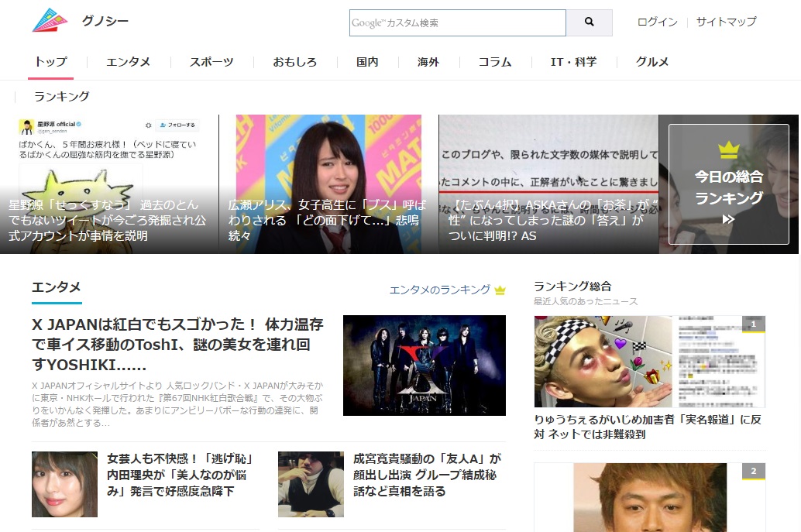Screen dimensions: 801x532
Task: Open the トップ tab
Action: click(x=50, y=62)
